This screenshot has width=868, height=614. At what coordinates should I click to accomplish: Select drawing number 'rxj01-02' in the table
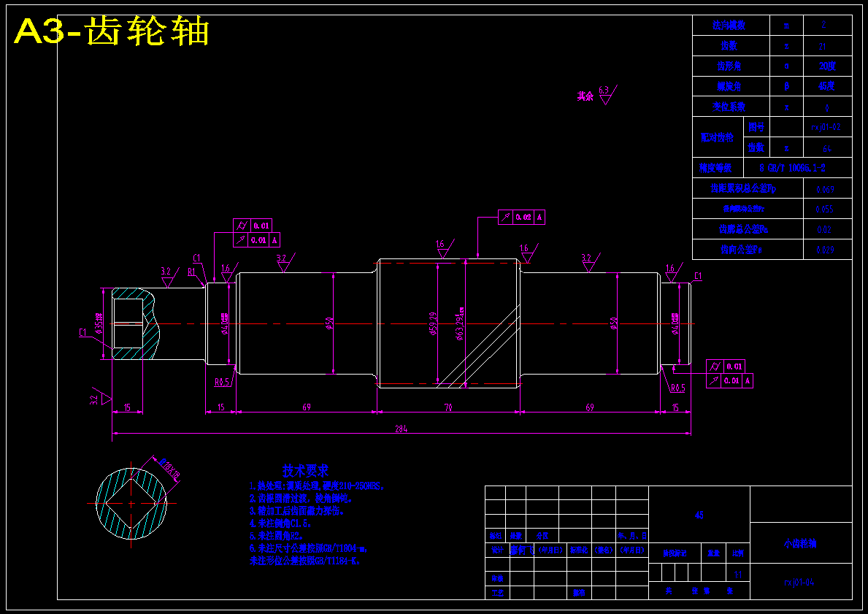tap(826, 127)
